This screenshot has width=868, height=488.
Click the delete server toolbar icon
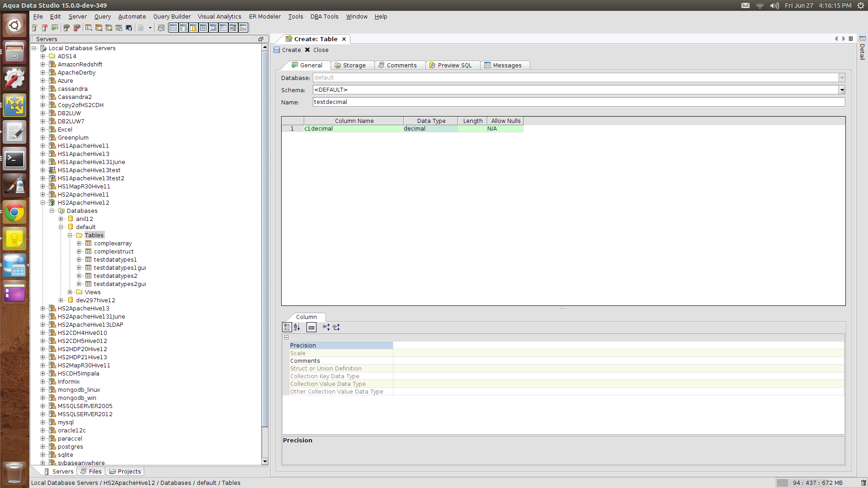[45, 28]
